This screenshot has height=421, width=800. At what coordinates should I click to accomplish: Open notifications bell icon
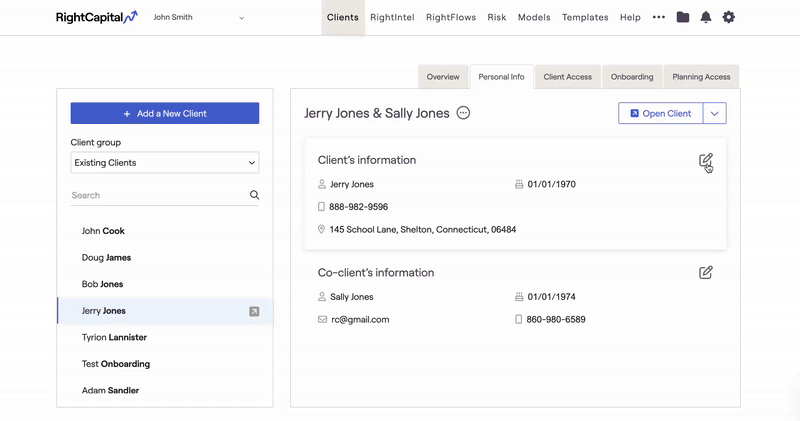pyautogui.click(x=706, y=17)
